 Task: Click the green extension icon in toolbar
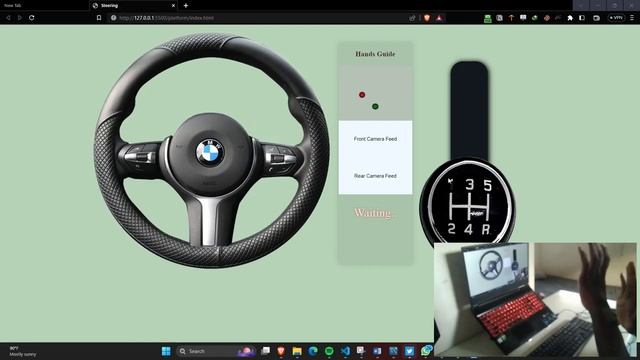pyautogui.click(x=487, y=18)
